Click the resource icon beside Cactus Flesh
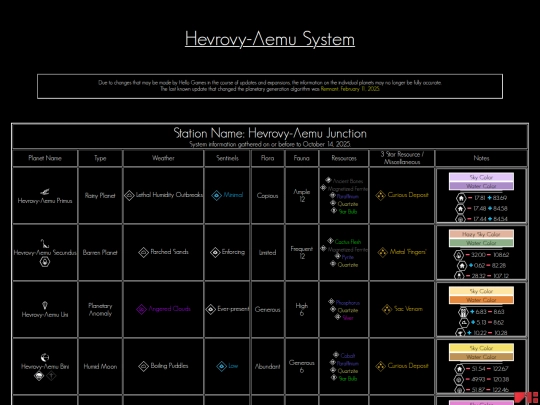The image size is (540, 405). click(x=330, y=241)
